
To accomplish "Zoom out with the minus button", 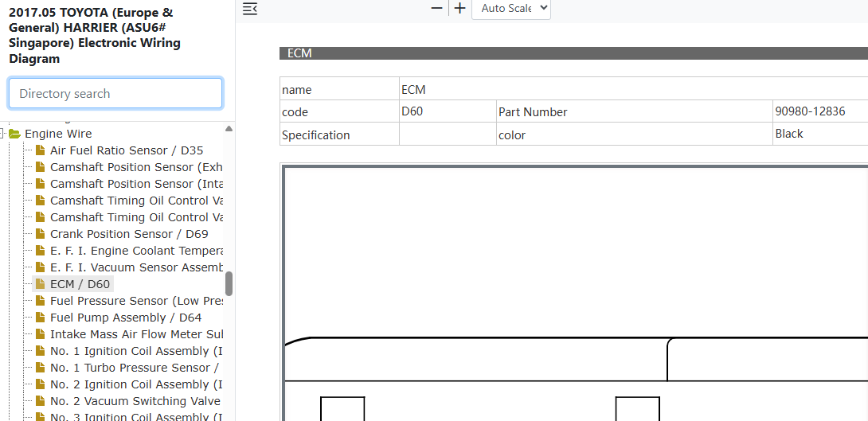I will 436,8.
